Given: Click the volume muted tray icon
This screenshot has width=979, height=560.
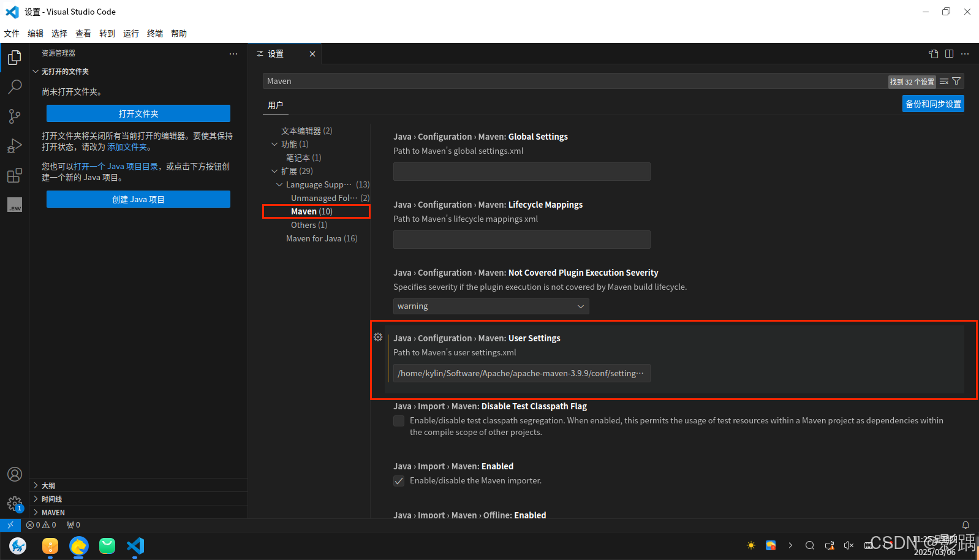Looking at the screenshot, I should (849, 545).
